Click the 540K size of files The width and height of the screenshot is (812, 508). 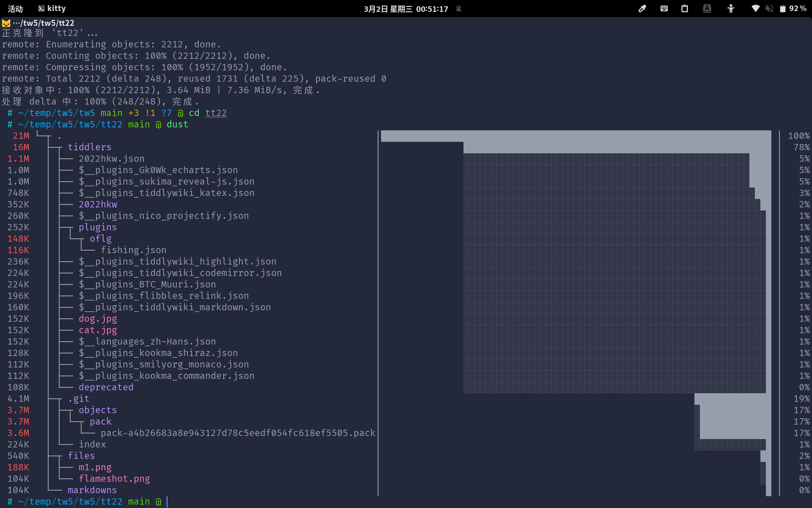[x=18, y=456]
